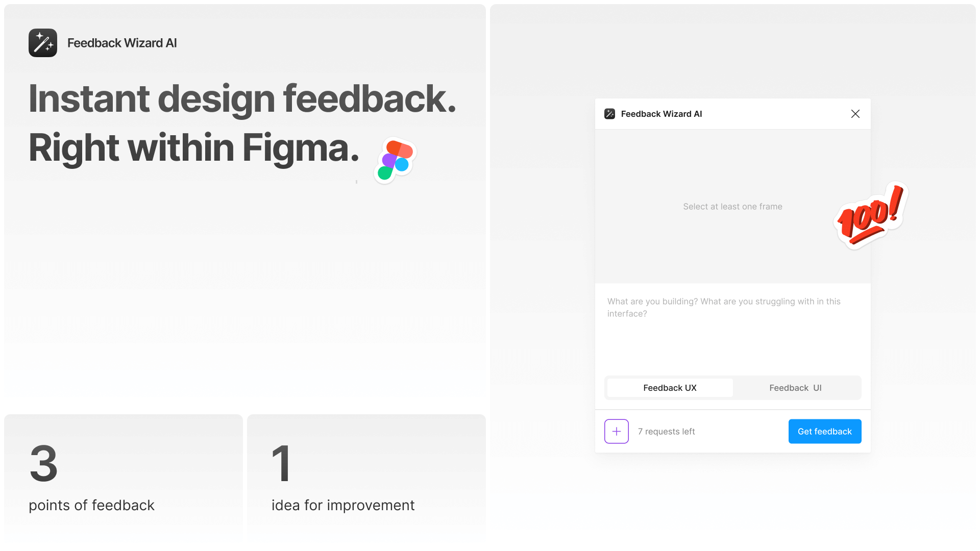
Task: Click the Figma logo next to the headline
Action: (395, 160)
